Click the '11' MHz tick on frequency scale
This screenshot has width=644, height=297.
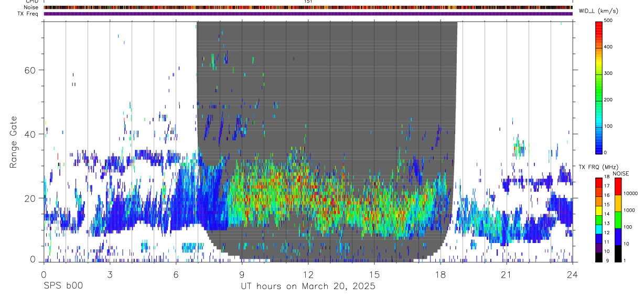[x=607, y=241]
